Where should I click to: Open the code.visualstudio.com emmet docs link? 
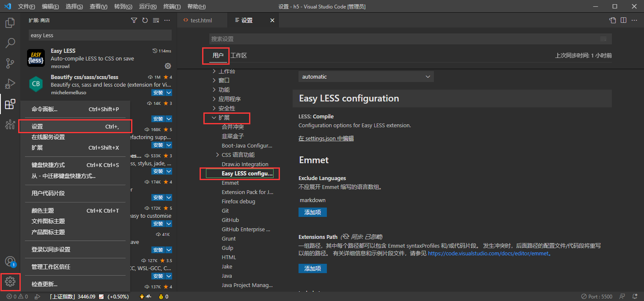(x=488, y=254)
